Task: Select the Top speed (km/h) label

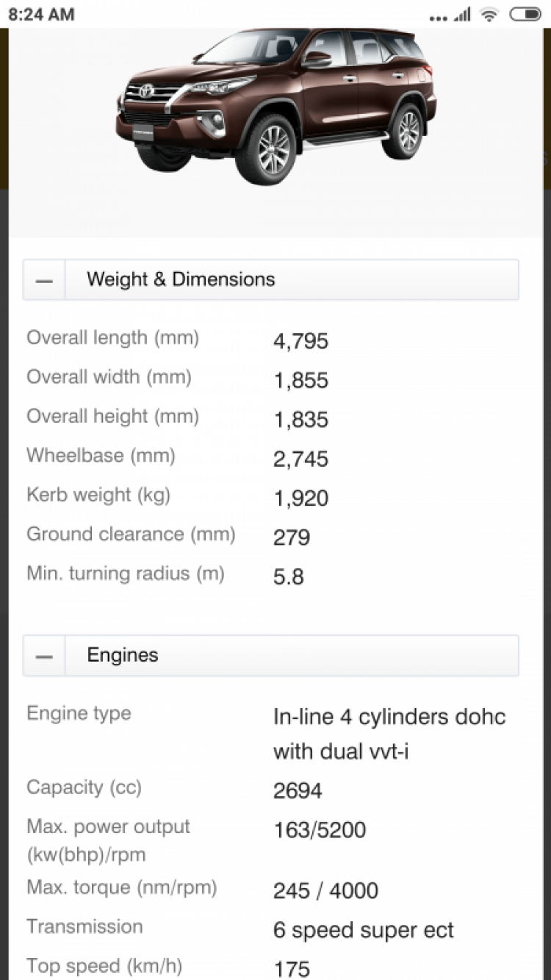Action: tap(104, 965)
